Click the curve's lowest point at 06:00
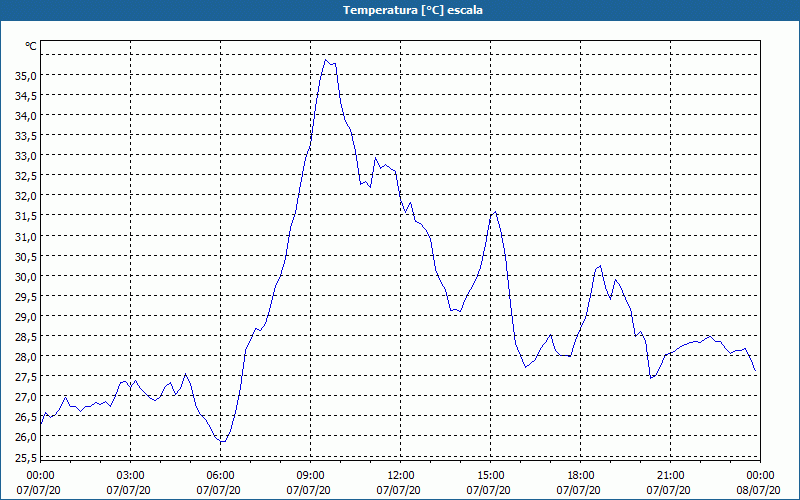This screenshot has height=500, width=800. click(x=222, y=441)
